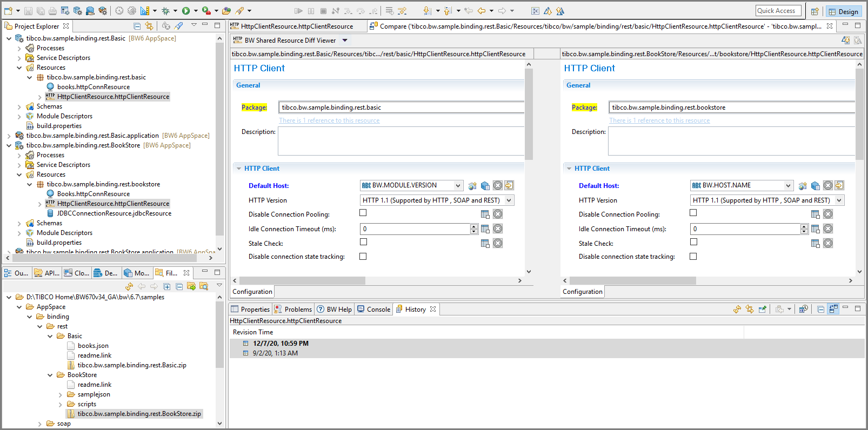This screenshot has height=430, width=868.
Task: Click the green Run button in toolbar
Action: [186, 11]
